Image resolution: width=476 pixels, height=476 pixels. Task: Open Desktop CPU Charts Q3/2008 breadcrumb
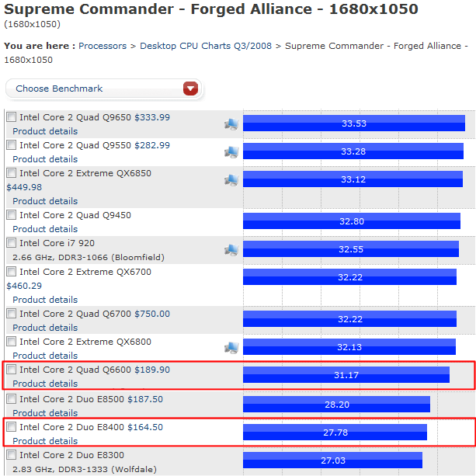coord(206,46)
